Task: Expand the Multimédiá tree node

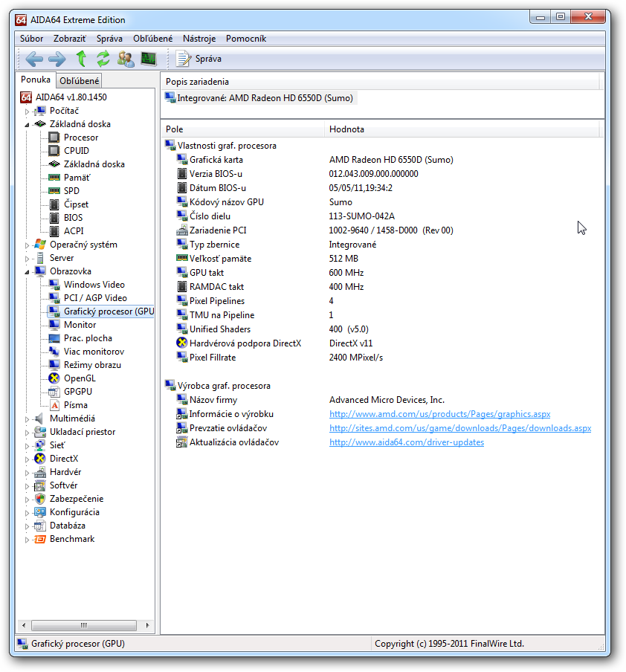Action: click(27, 419)
